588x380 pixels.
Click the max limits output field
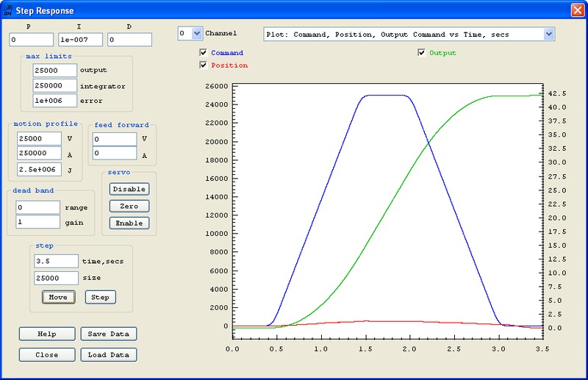pyautogui.click(x=55, y=70)
